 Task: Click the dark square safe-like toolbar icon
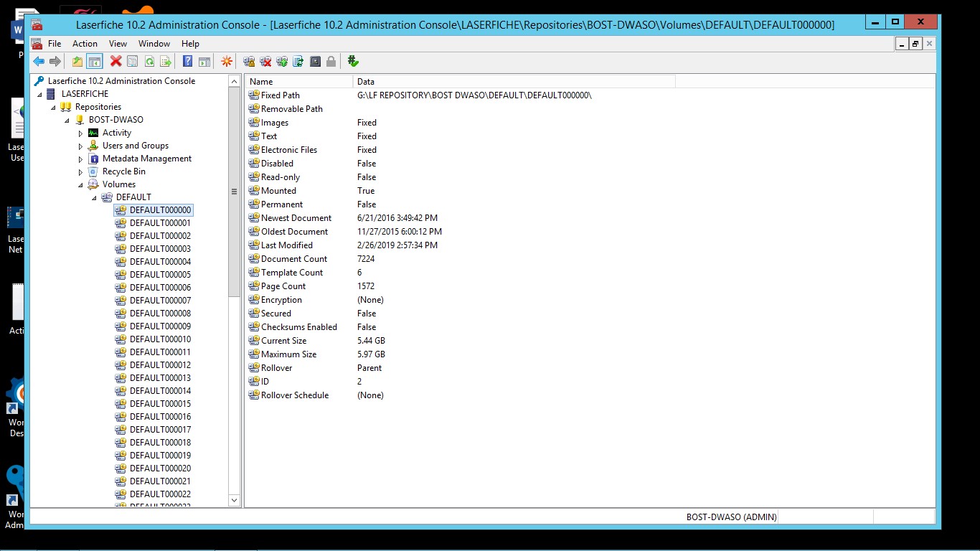(x=315, y=62)
